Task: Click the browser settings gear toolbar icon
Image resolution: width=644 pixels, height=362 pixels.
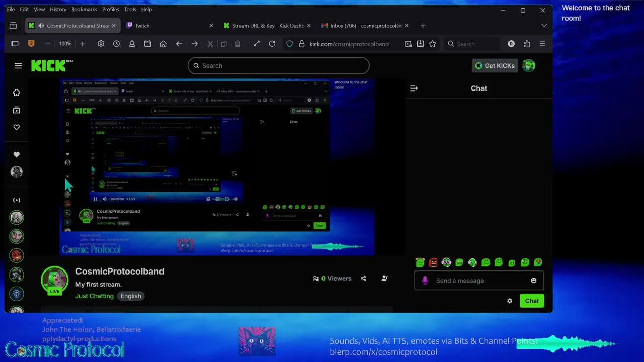Action: pyautogui.click(x=101, y=44)
